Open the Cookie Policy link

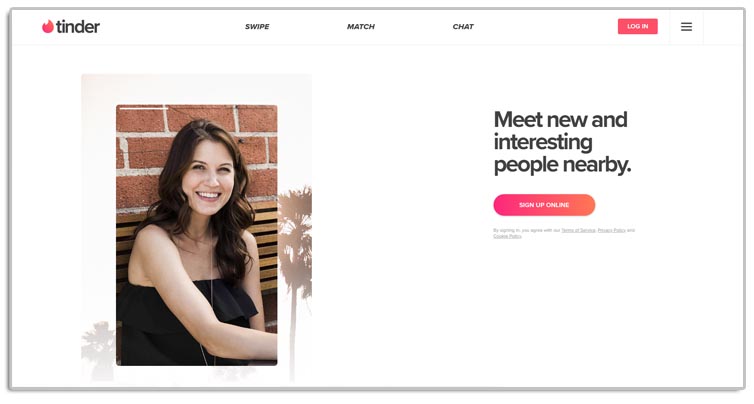[507, 236]
